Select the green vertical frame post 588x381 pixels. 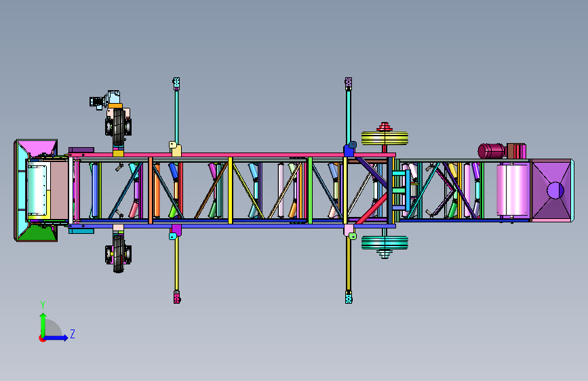click(310, 190)
